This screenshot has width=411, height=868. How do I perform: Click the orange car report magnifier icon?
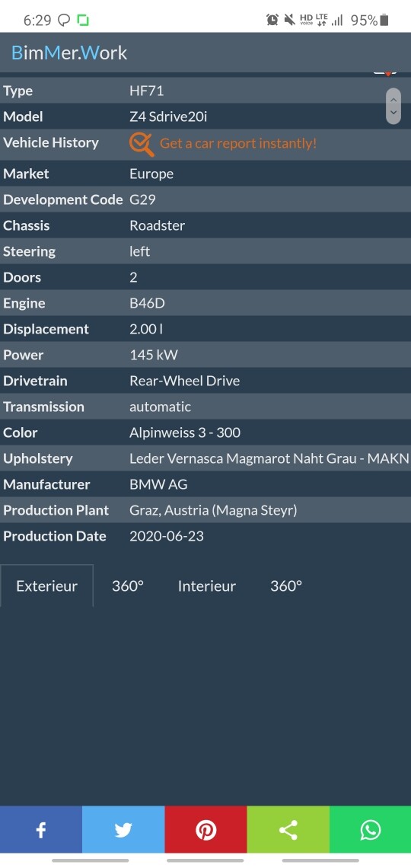[x=142, y=144]
